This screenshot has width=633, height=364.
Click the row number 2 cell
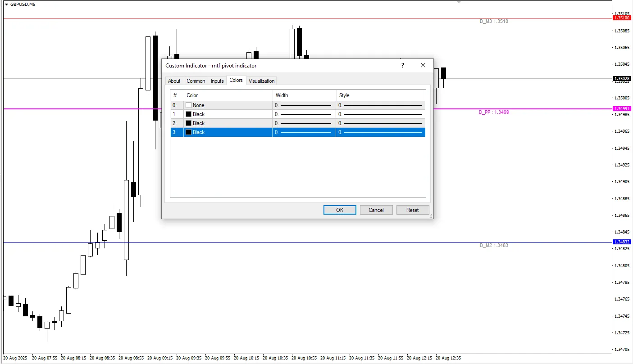point(177,123)
